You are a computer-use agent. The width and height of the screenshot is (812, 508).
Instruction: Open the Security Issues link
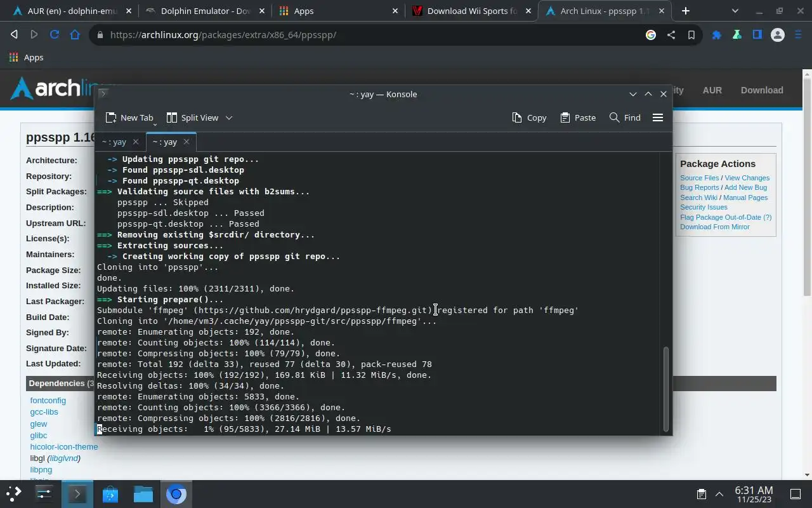pyautogui.click(x=704, y=207)
